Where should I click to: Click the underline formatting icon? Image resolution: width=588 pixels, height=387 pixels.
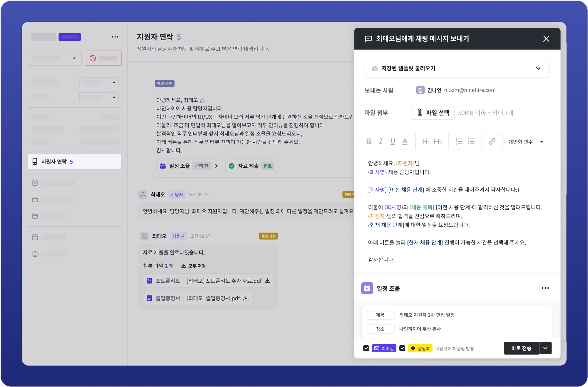[x=392, y=141]
